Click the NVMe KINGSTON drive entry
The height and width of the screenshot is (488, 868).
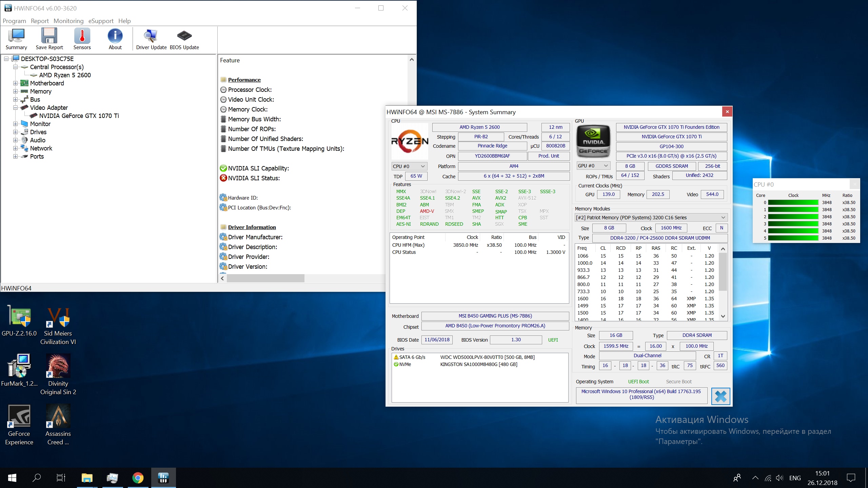tap(455, 365)
